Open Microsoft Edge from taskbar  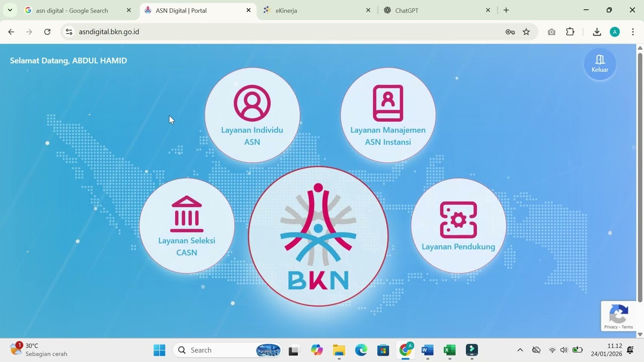[x=361, y=350]
